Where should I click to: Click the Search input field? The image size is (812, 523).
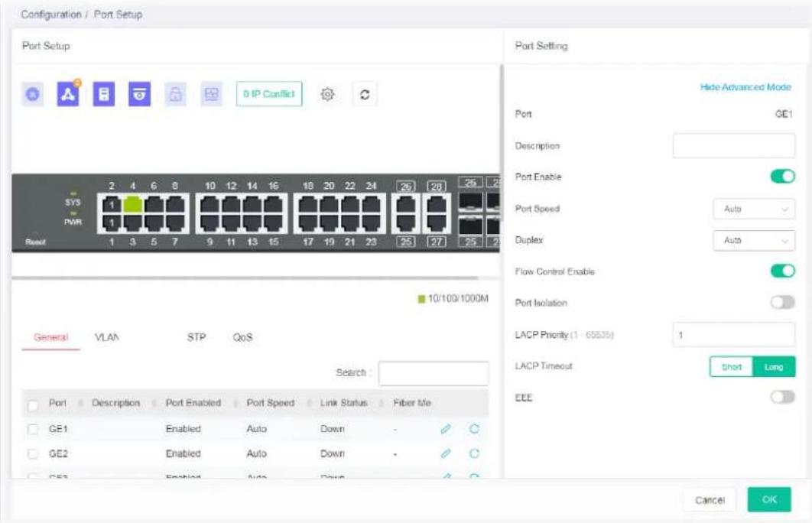[x=434, y=373]
